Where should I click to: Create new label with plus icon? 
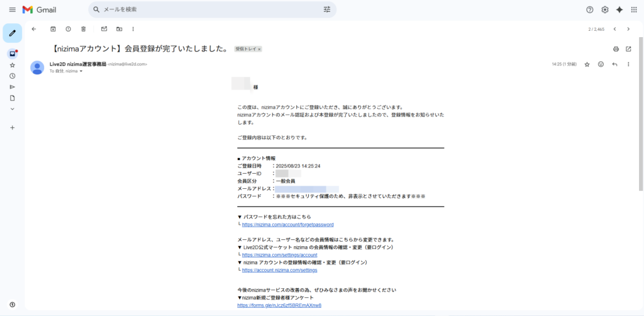click(x=13, y=128)
